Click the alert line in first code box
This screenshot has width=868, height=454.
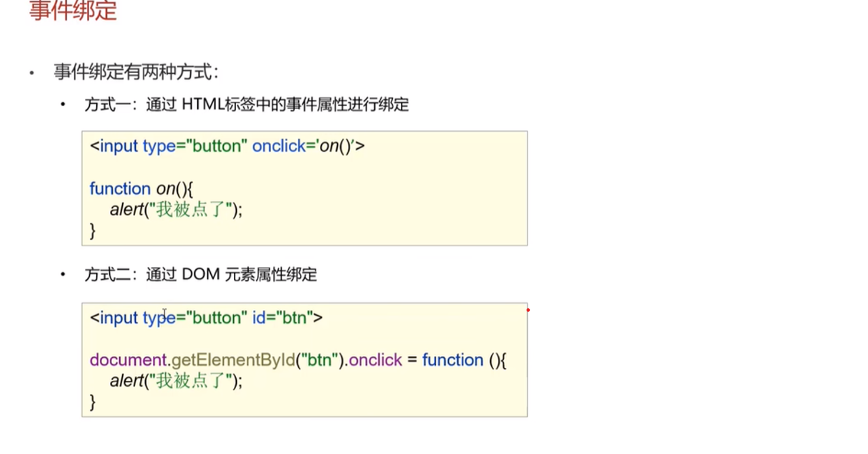[x=177, y=210]
